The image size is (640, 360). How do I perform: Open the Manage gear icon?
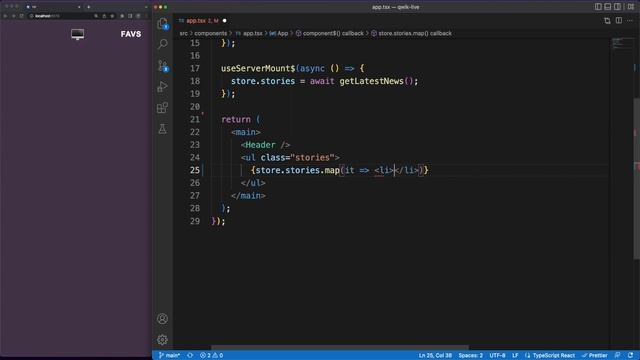coord(162,340)
